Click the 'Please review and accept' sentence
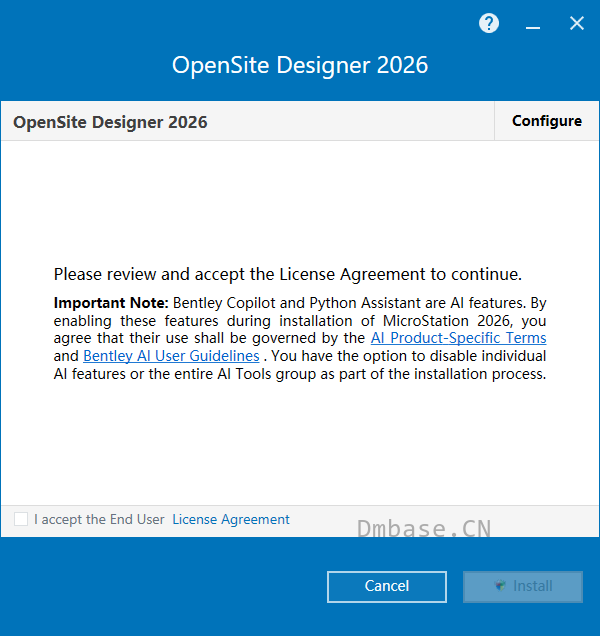This screenshot has height=636, width=600. pyautogui.click(x=288, y=275)
